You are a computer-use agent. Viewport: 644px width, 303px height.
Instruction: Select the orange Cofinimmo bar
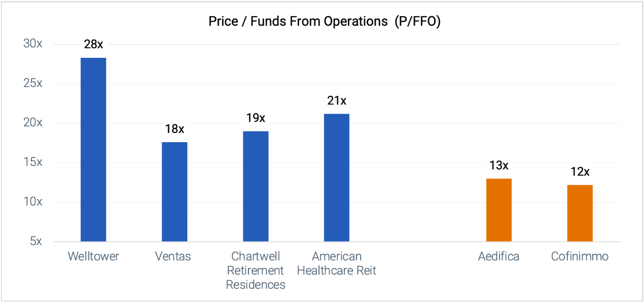pyautogui.click(x=580, y=213)
